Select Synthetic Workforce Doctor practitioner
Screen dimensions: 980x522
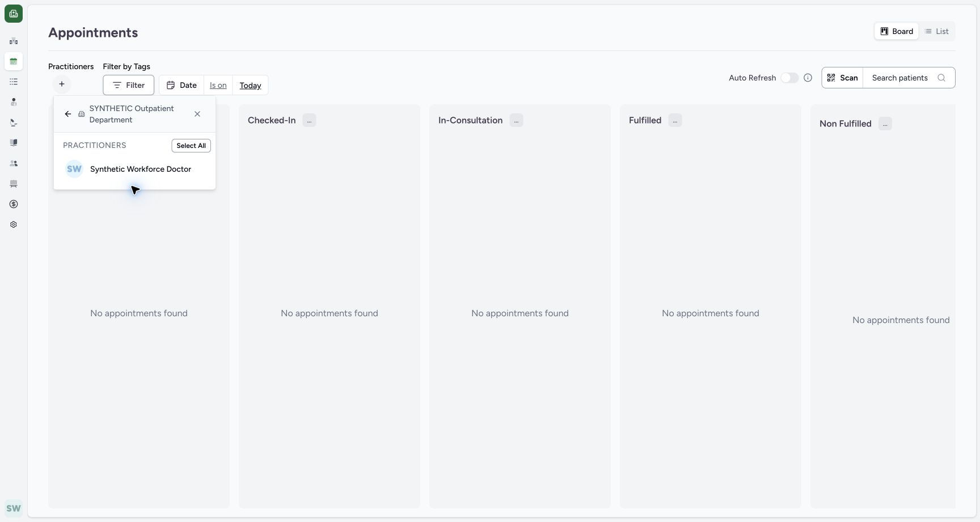coord(134,169)
